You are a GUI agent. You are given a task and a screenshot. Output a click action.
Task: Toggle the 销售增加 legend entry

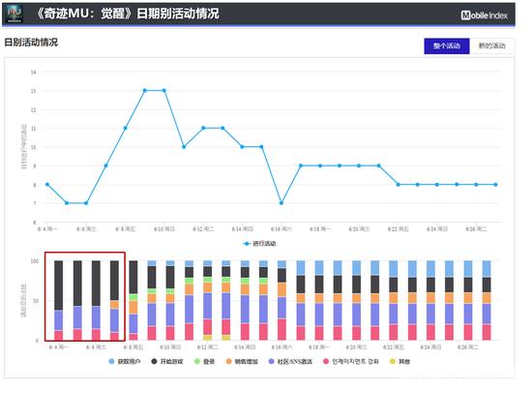tap(242, 361)
